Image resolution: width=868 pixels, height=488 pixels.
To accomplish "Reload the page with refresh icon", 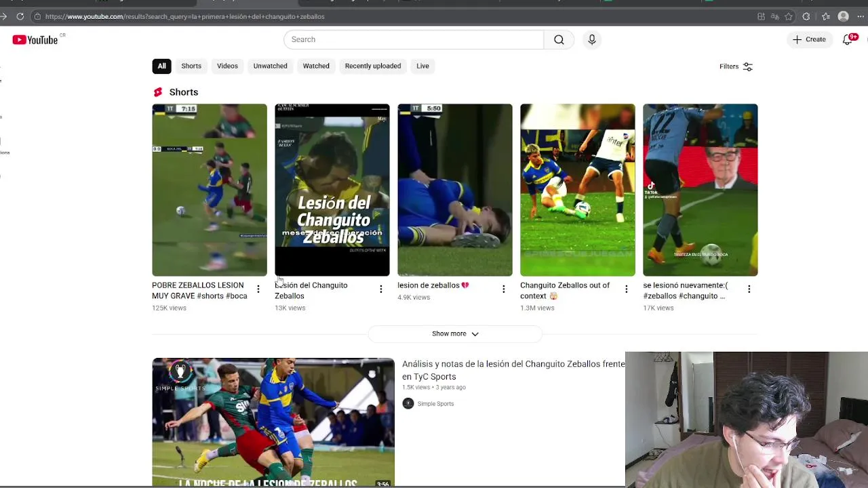I will point(20,16).
